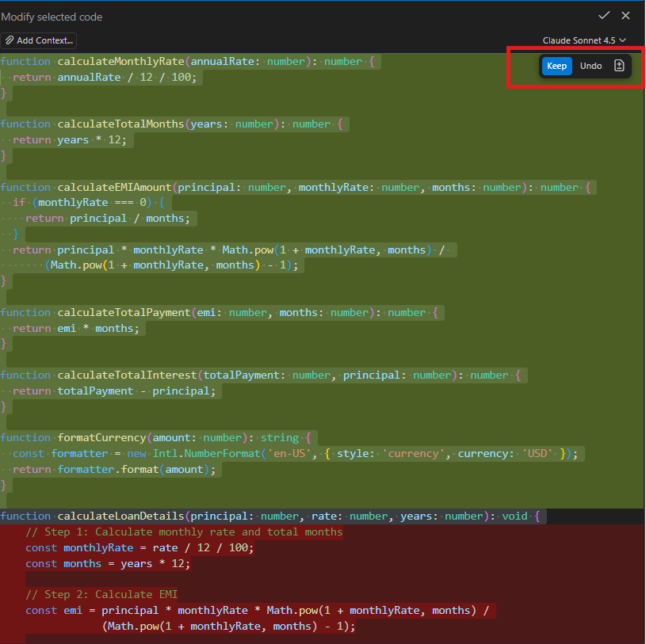Click the calculateTotalInterest function name
Image resolution: width=646 pixels, height=644 pixels.
click(x=127, y=375)
